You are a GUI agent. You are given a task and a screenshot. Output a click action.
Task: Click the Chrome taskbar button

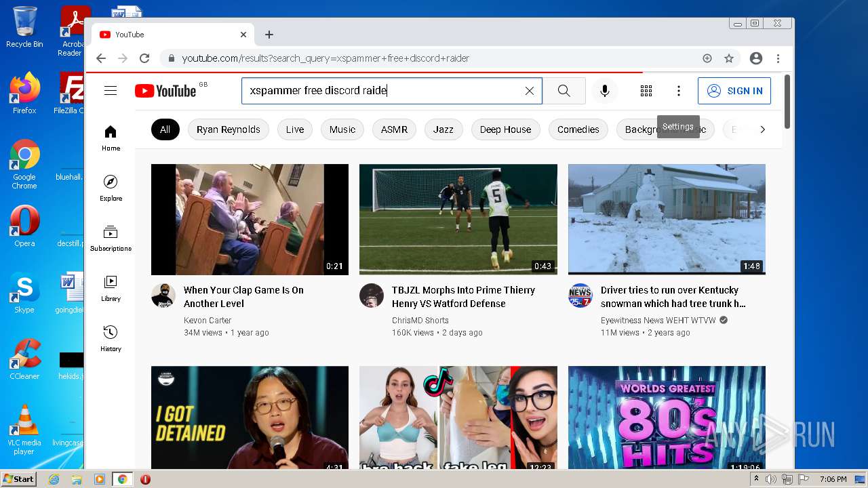point(122,479)
